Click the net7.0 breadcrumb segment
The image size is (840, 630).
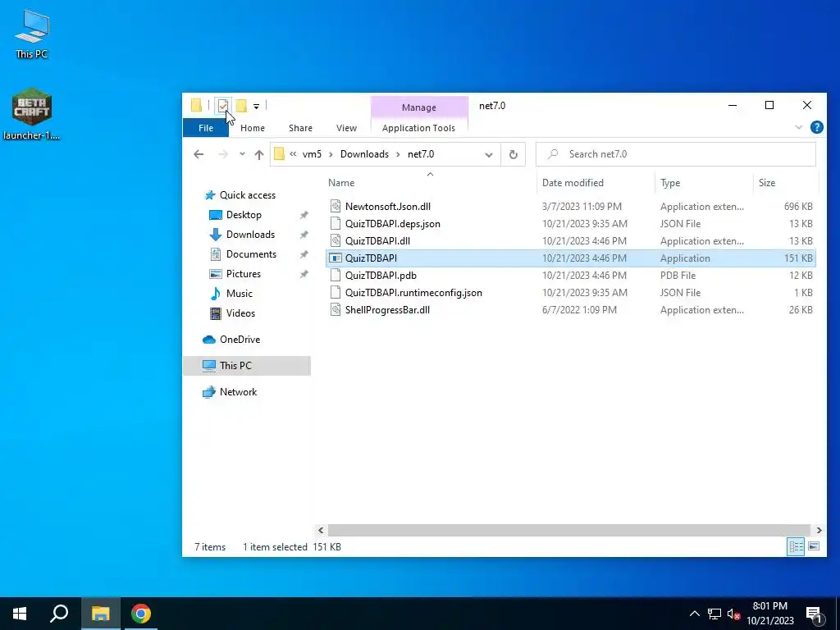(x=421, y=154)
